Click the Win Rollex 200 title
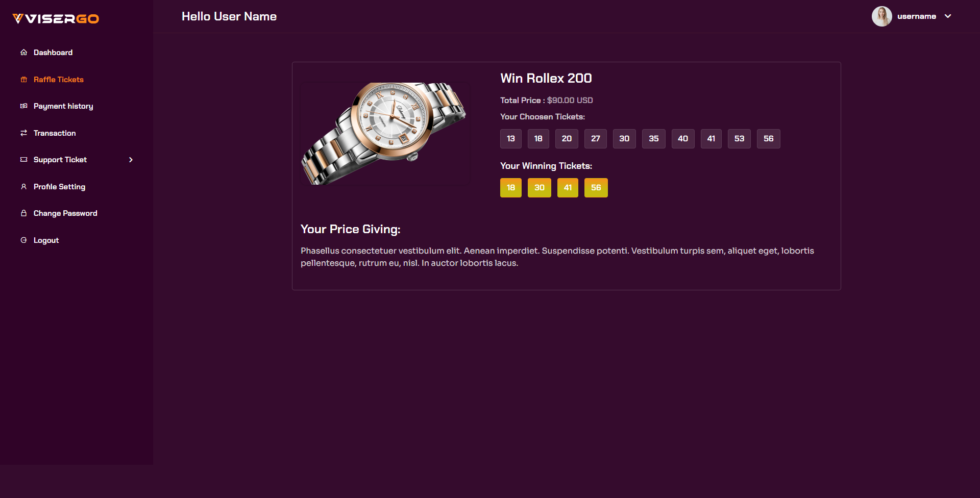Viewport: 980px width, 498px height. pos(546,78)
